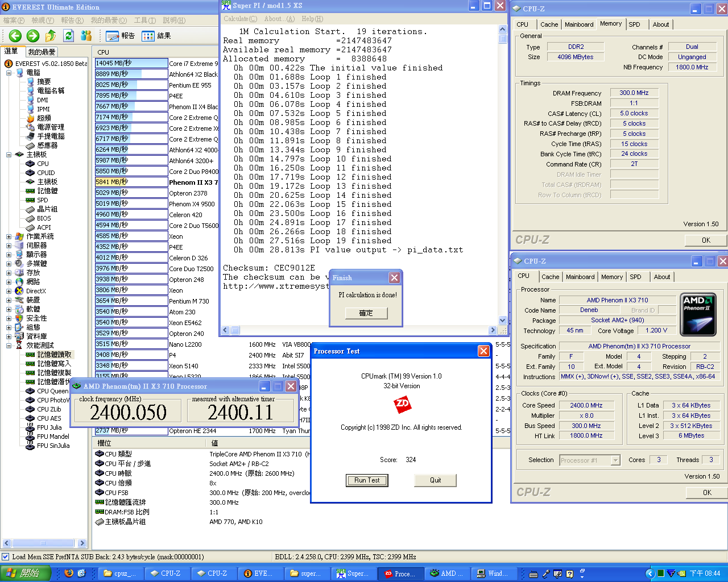Viewport: 728px width, 582px height.
Task: Click the 結果 results toolbar button
Action: pos(156,36)
